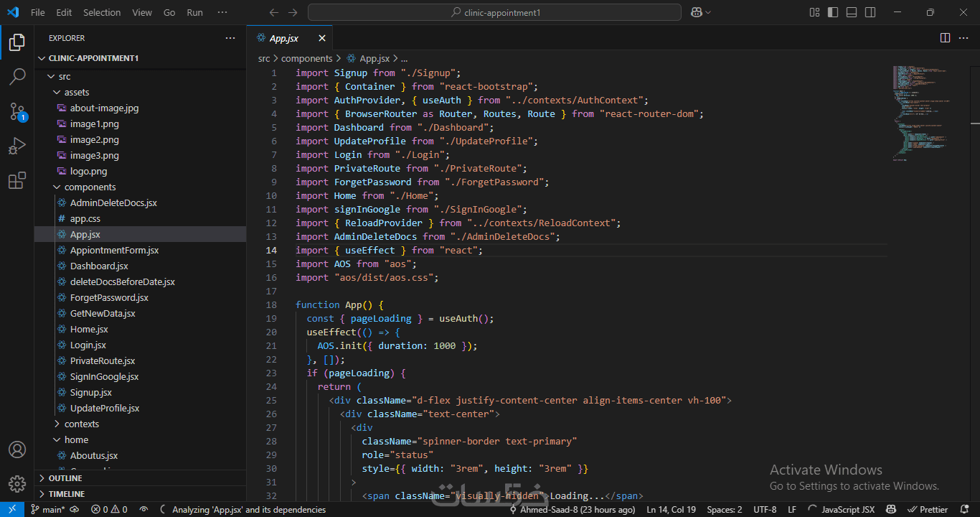Image resolution: width=980 pixels, height=517 pixels.
Task: Collapse the assets folder
Action: [140, 92]
